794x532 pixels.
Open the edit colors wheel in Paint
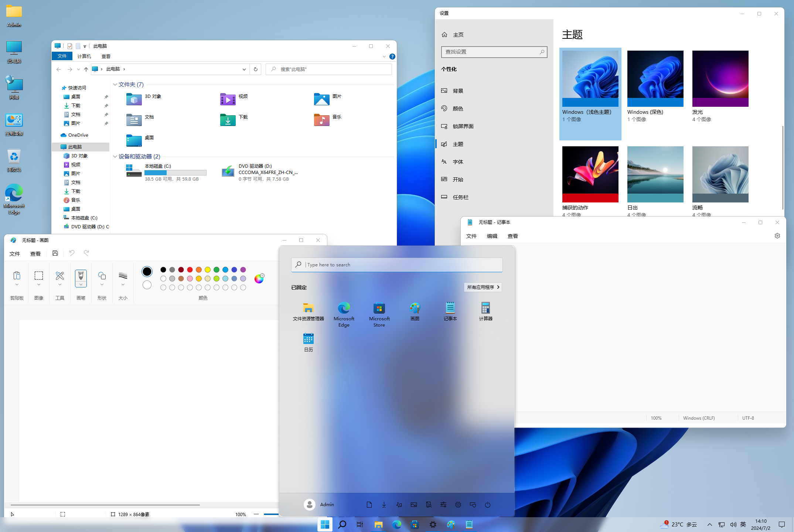point(259,279)
